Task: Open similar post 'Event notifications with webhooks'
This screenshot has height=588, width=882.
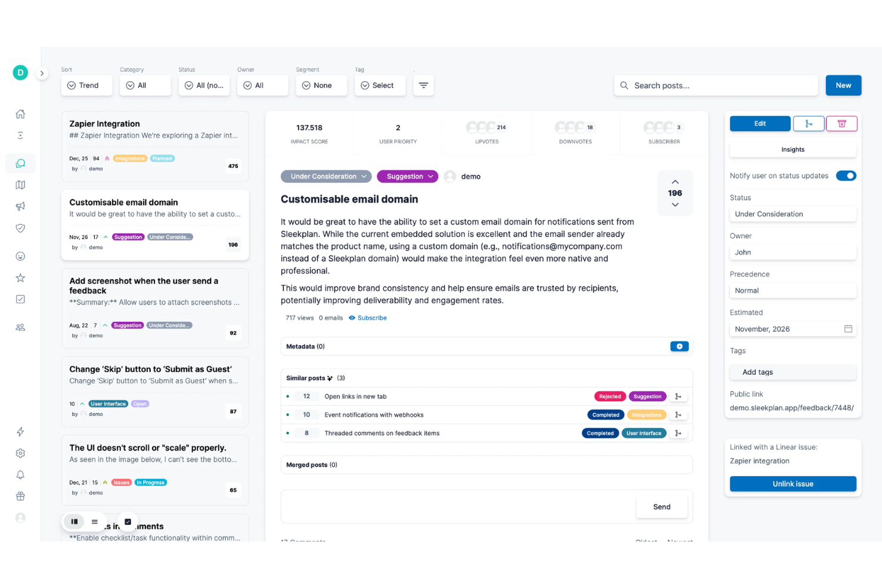Action: (374, 415)
